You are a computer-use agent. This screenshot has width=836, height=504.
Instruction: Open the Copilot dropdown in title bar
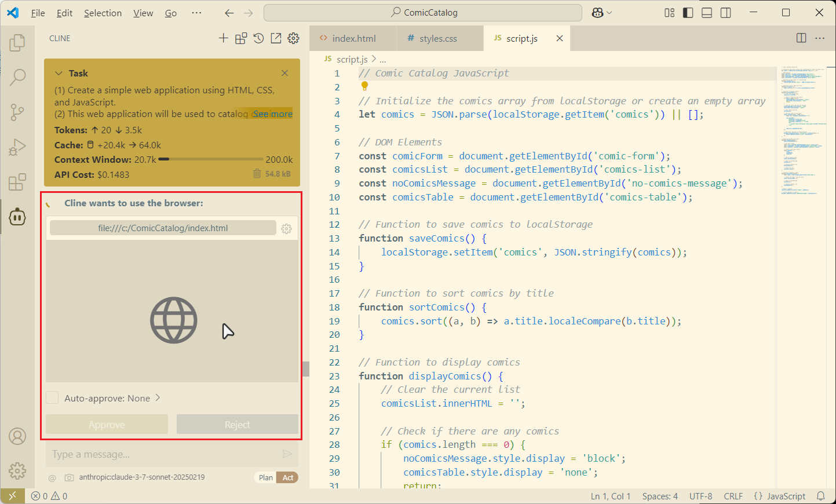(x=602, y=13)
